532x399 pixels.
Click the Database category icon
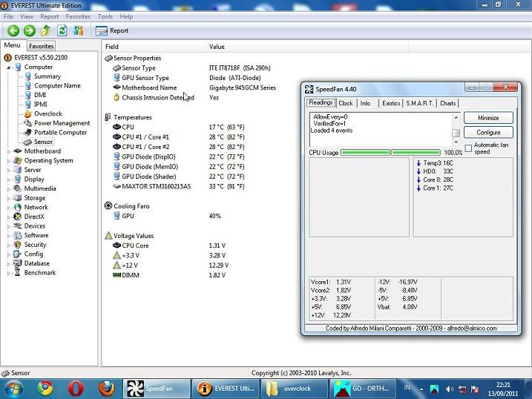(x=17, y=263)
